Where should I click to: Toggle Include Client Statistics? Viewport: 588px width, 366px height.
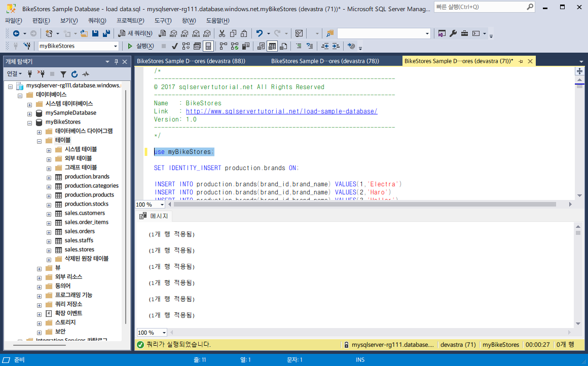tap(246, 46)
